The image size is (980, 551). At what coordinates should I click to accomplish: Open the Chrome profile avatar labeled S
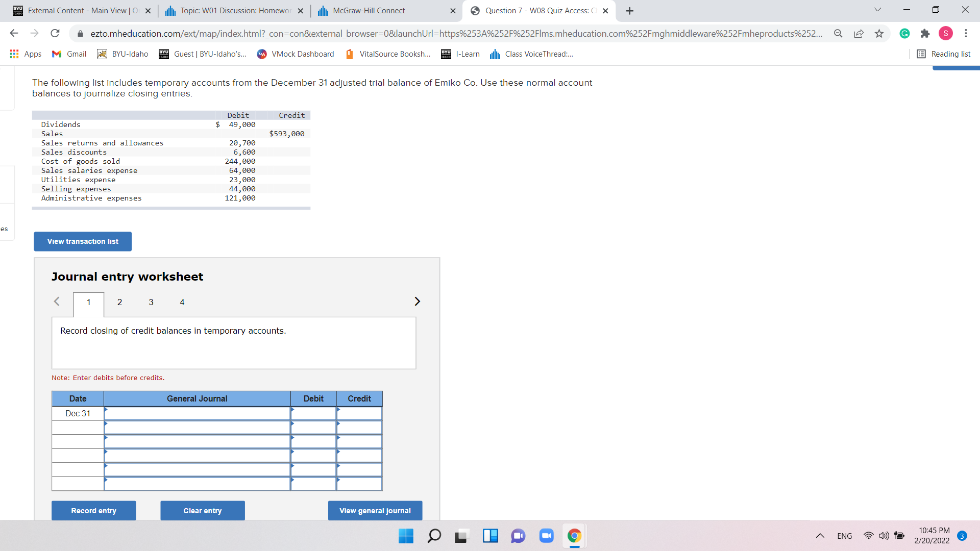(945, 33)
